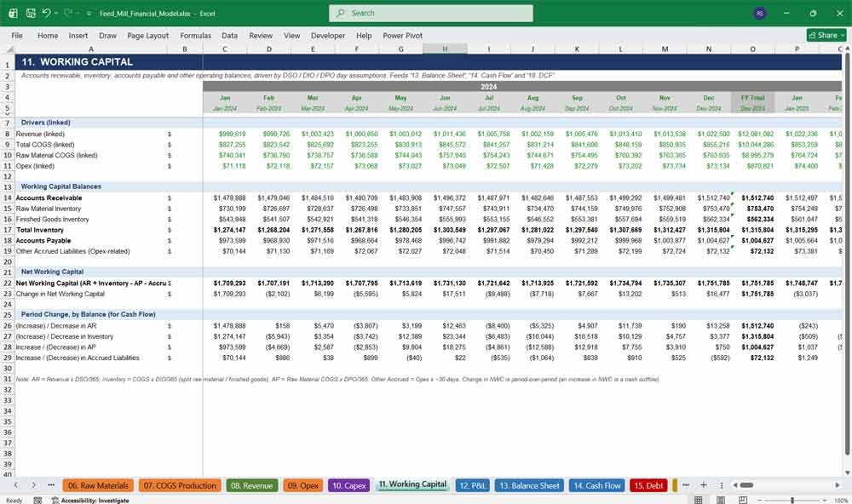This screenshot has height=504, width=852.
Task: Select the 11. Working Capital sheet tab
Action: (x=412, y=484)
